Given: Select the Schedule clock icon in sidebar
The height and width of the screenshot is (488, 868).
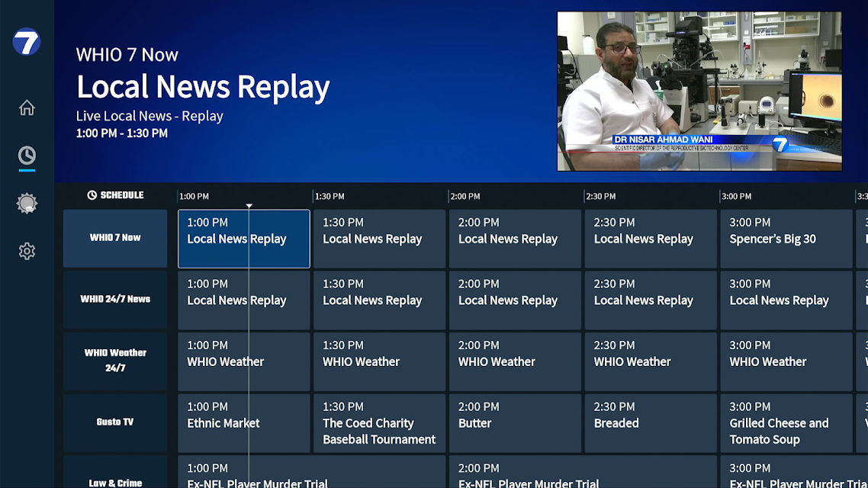Looking at the screenshot, I should (27, 156).
